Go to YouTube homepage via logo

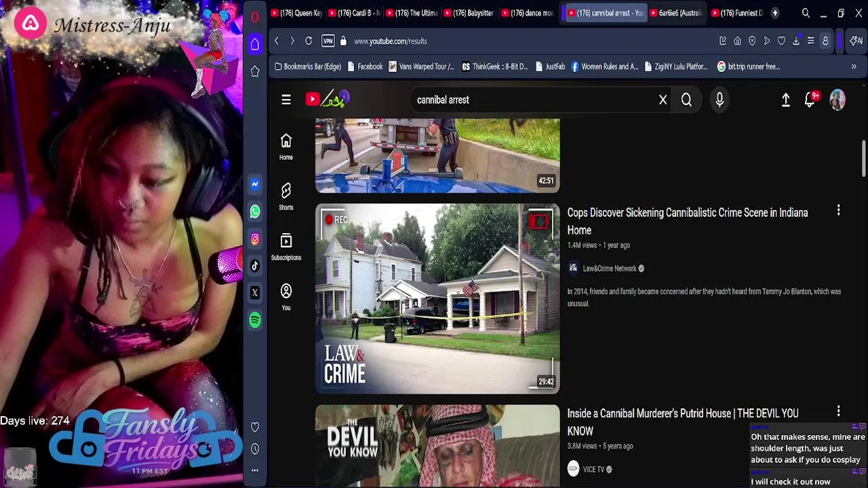click(x=328, y=100)
